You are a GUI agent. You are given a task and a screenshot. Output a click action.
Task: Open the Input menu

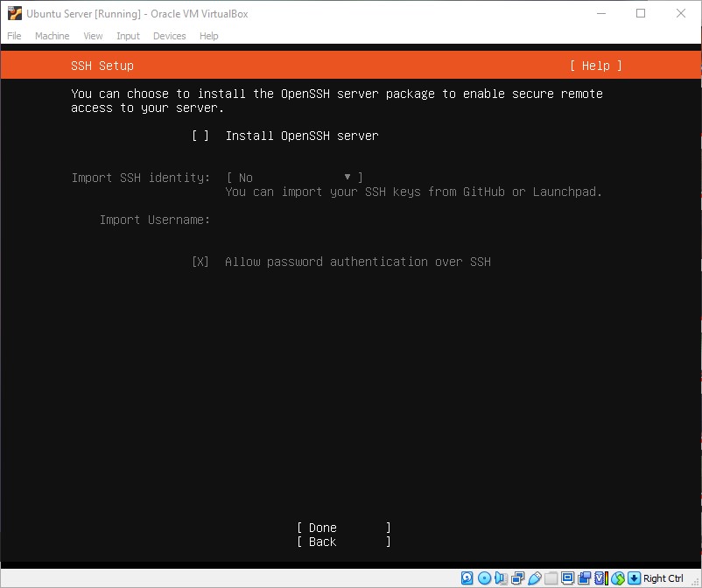click(128, 36)
